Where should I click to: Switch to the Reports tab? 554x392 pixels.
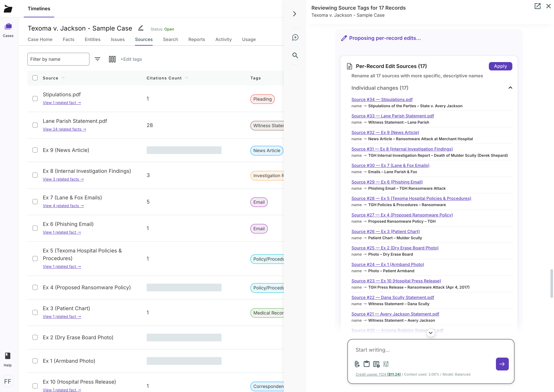pos(196,39)
